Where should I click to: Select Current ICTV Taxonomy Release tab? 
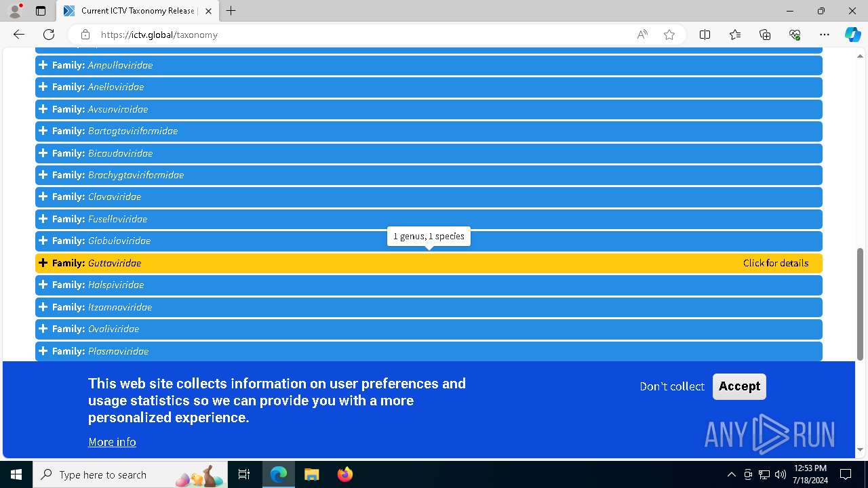(137, 11)
